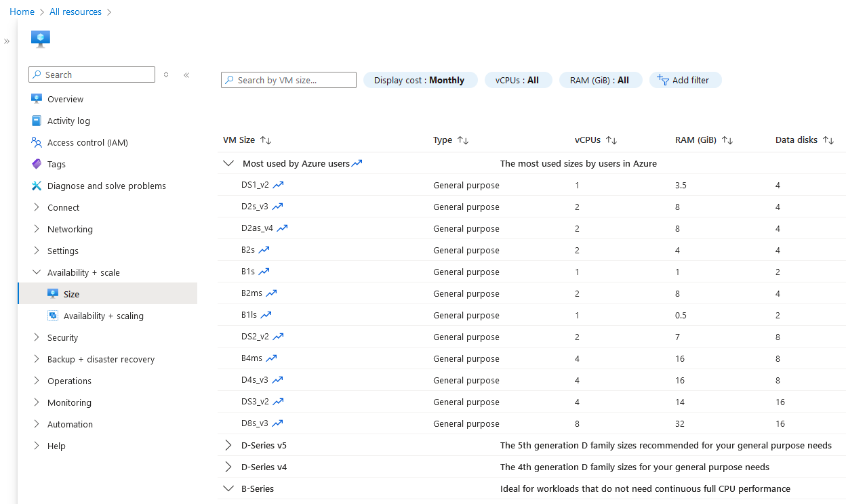Select the B2ms size row name
Image resolution: width=846 pixels, height=504 pixels.
(251, 293)
